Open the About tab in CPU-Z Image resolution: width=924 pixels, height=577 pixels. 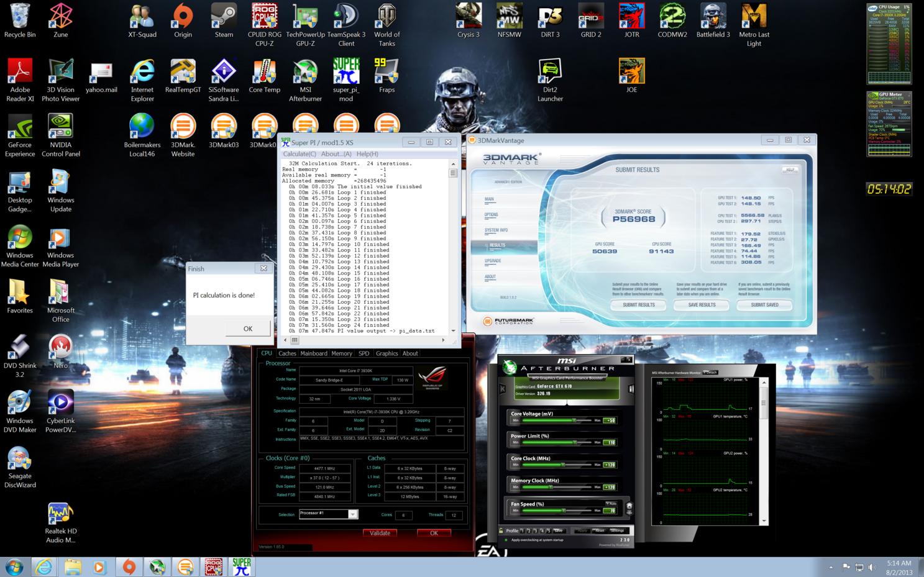(x=410, y=353)
